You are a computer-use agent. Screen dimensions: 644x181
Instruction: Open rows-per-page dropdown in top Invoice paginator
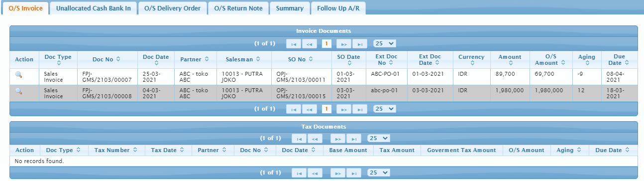tap(384, 43)
